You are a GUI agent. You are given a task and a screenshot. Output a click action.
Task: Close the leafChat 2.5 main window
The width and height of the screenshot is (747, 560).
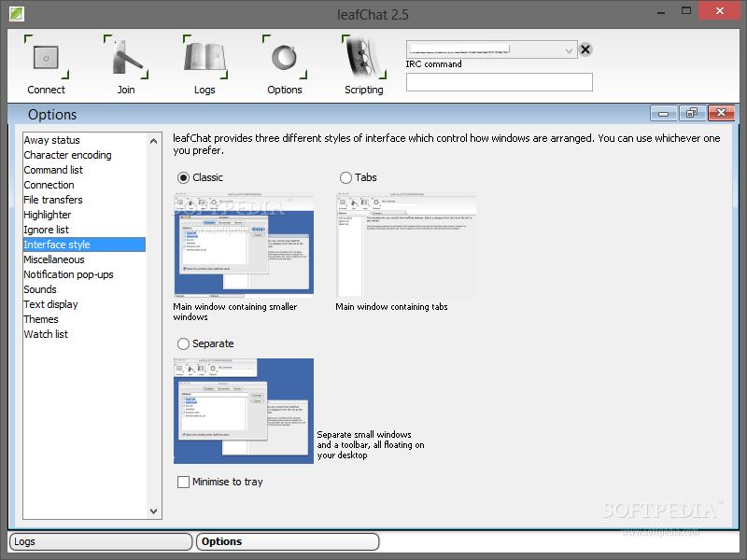[x=720, y=10]
